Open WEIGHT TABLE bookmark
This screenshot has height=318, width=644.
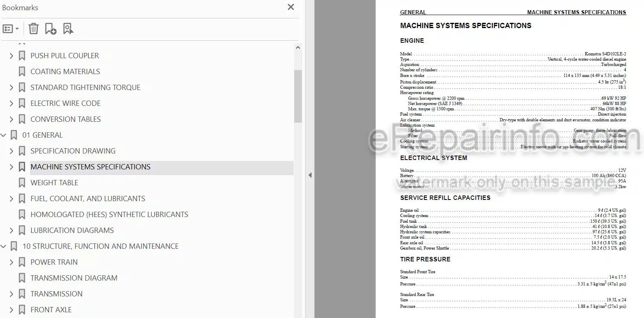point(54,183)
